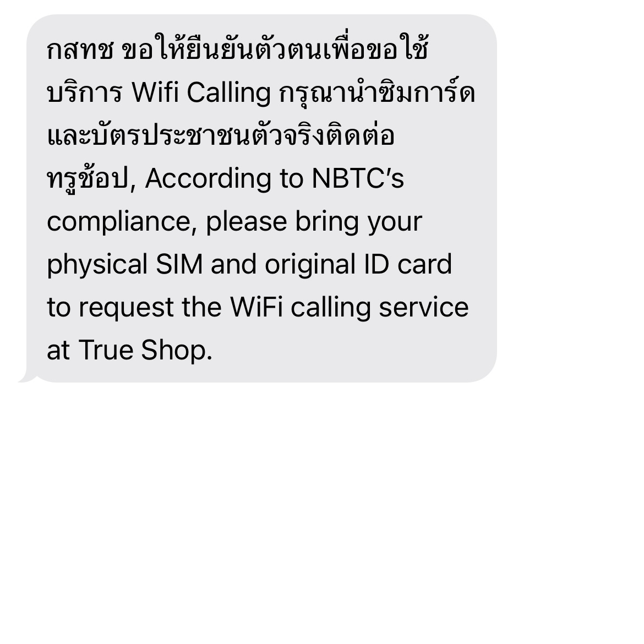The width and height of the screenshot is (644, 644).
Task: Click the Thai line starting with 'และบัตรประชาชน'
Action: coord(221,135)
